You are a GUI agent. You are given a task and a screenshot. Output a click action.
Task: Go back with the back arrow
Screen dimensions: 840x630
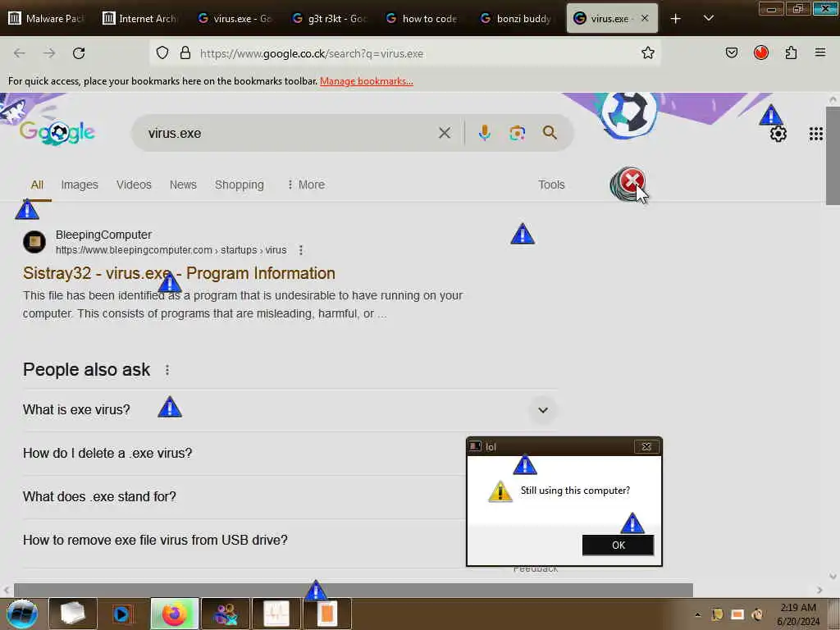coord(20,53)
